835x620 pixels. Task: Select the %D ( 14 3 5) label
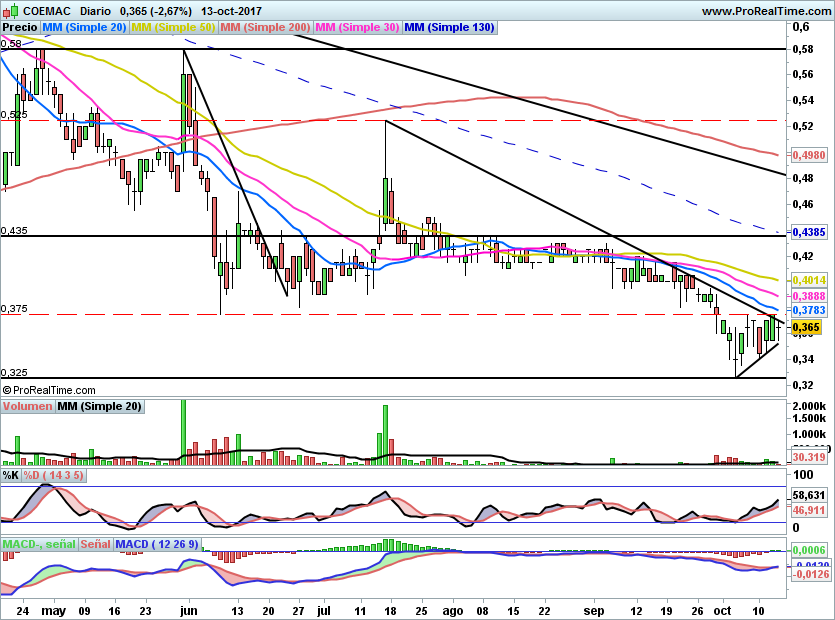click(x=53, y=475)
